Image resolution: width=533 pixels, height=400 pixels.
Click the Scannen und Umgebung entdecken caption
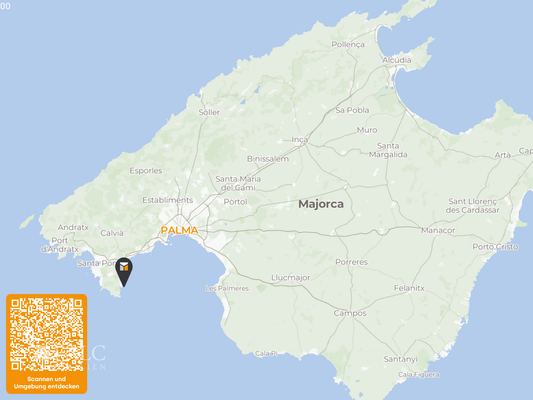pos(47,383)
